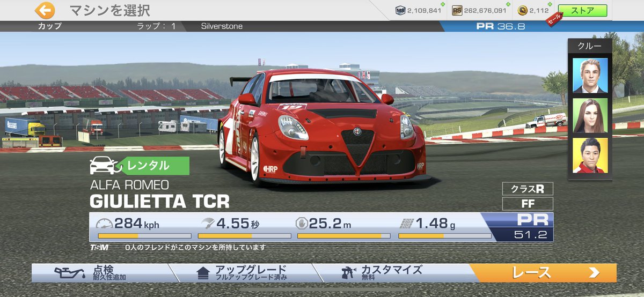Click the Silverstone track name

222,26
